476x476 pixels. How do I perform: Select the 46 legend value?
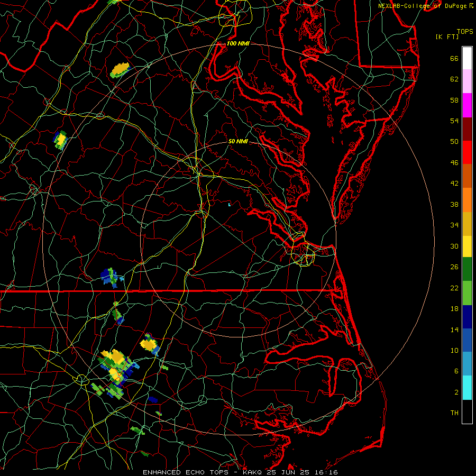(x=454, y=163)
